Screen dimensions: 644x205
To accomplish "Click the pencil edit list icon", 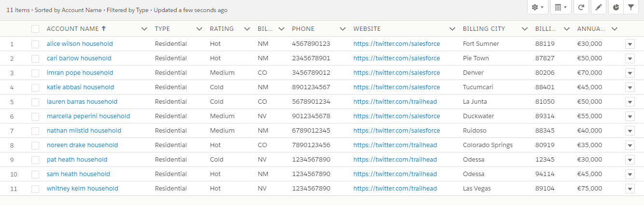I will pyautogui.click(x=599, y=7).
